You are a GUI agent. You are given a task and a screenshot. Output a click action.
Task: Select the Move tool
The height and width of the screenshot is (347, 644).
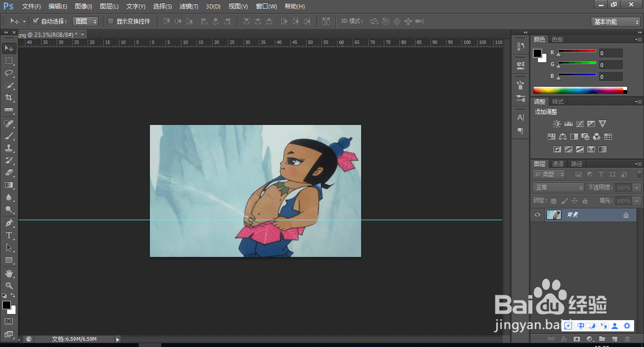click(9, 48)
